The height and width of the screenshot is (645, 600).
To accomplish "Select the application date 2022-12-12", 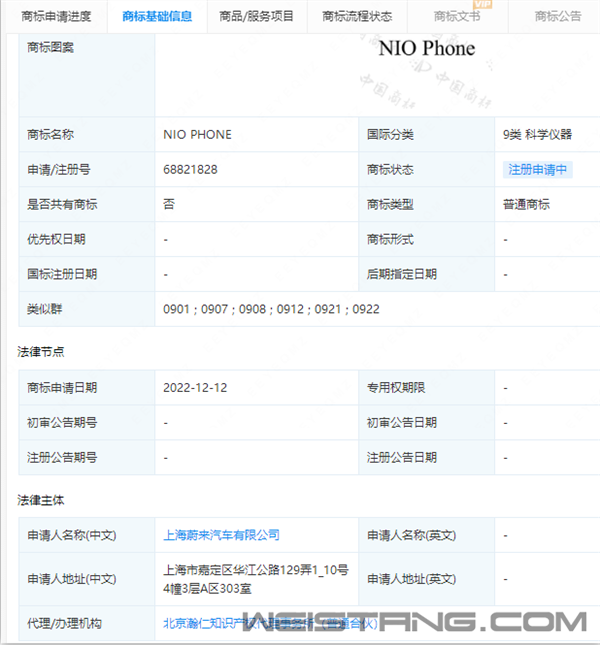I will (195, 387).
